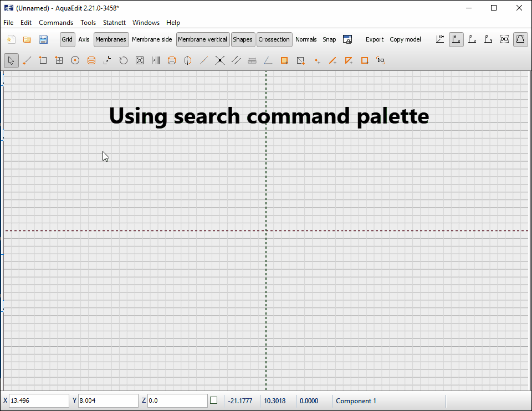
Task: Choose the orange open cylinder tool
Action: [172, 61]
